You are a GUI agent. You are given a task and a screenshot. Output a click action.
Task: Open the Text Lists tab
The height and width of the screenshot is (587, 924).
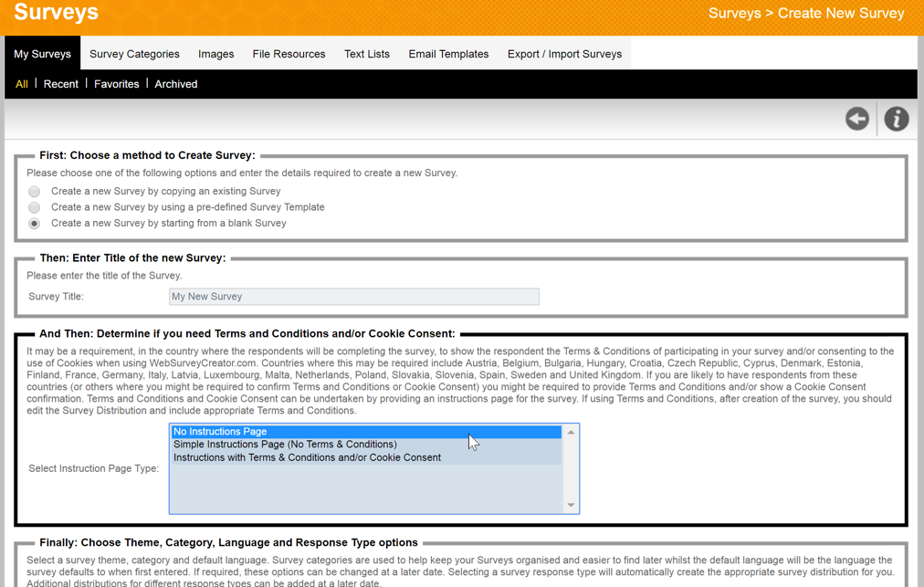[366, 54]
